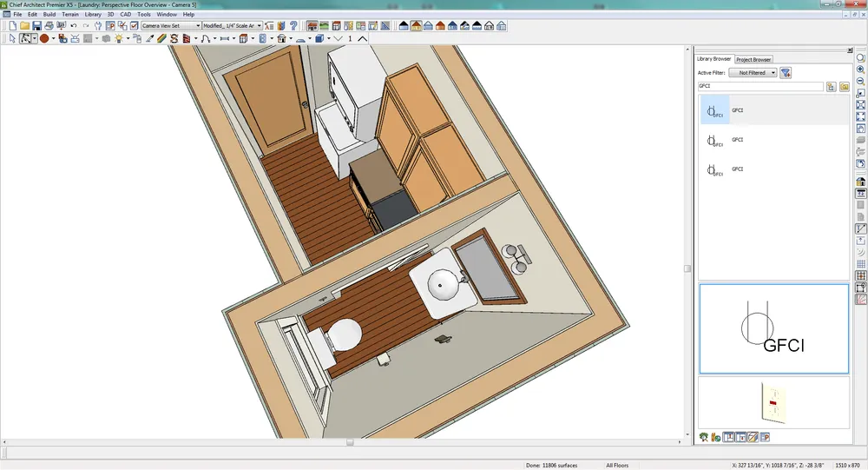Open the CAD menu
Image resolution: width=868 pixels, height=470 pixels.
pos(126,15)
